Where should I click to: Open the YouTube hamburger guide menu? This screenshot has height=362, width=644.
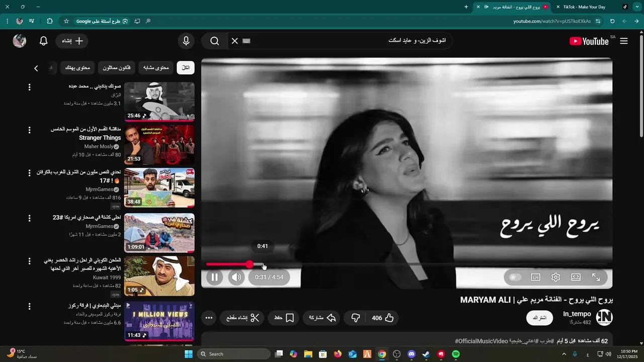624,41
